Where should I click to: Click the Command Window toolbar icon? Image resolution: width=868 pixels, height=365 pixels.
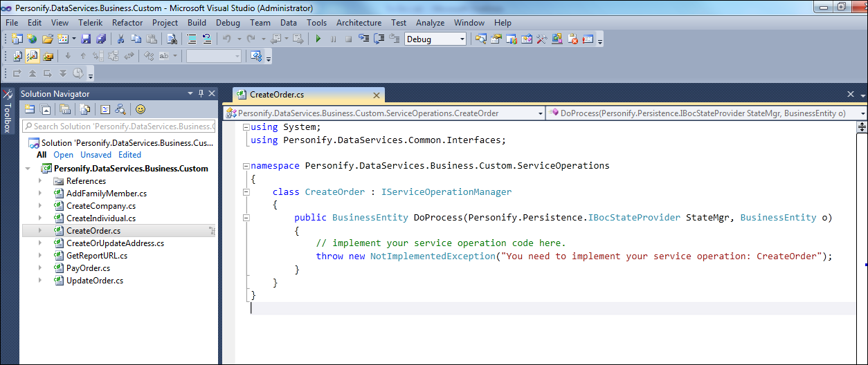(588, 39)
